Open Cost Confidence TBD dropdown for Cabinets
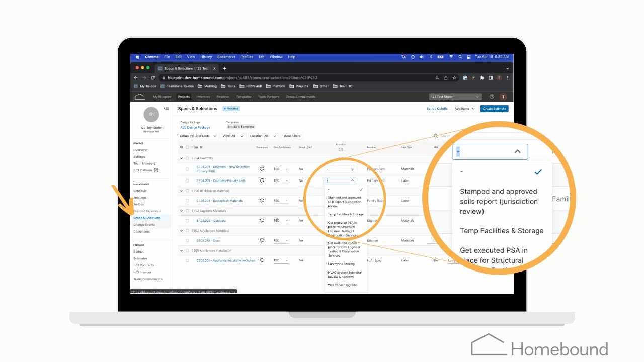This screenshot has height=362, width=644. (x=281, y=221)
